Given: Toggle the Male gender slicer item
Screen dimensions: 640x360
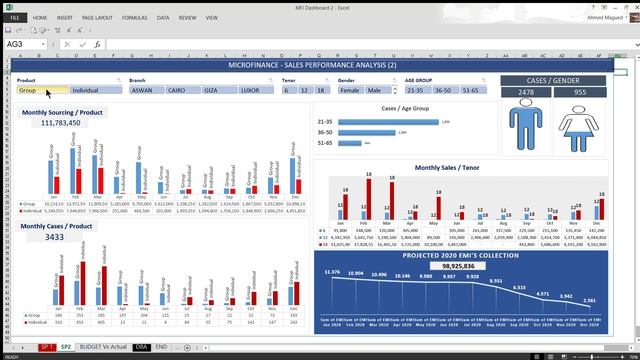Looking at the screenshot, I should [x=378, y=90].
